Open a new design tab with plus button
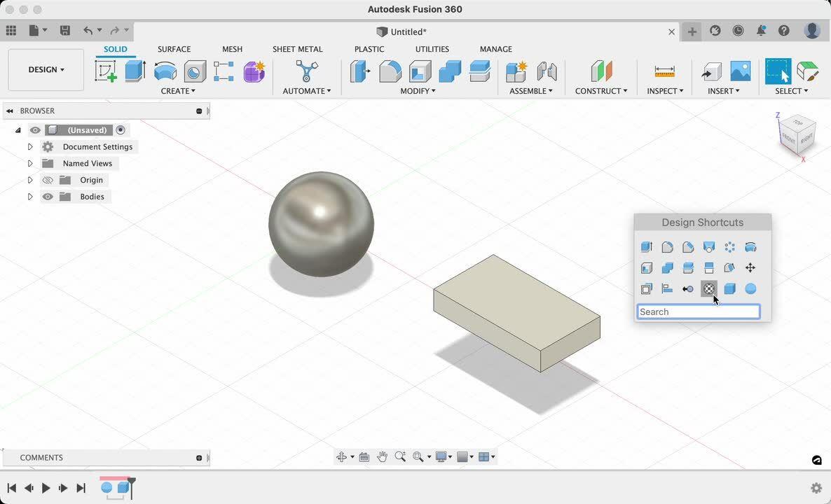The height and width of the screenshot is (504, 831). coord(692,31)
